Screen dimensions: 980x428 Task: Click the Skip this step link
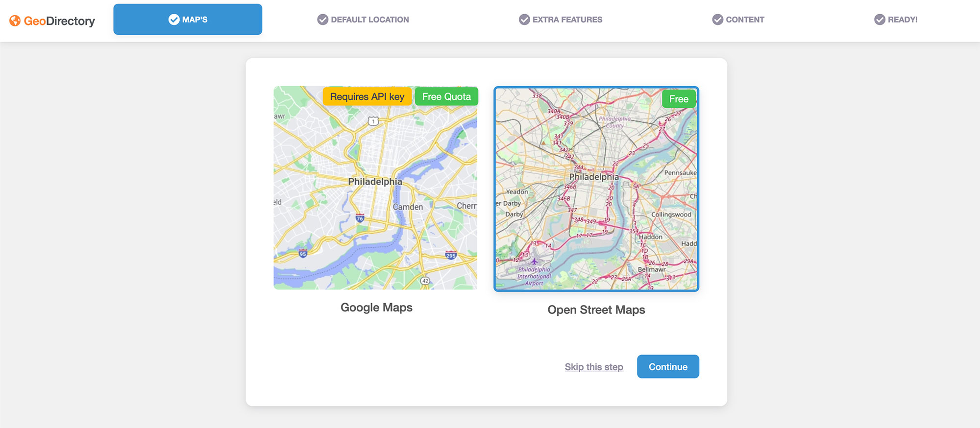[x=594, y=367]
